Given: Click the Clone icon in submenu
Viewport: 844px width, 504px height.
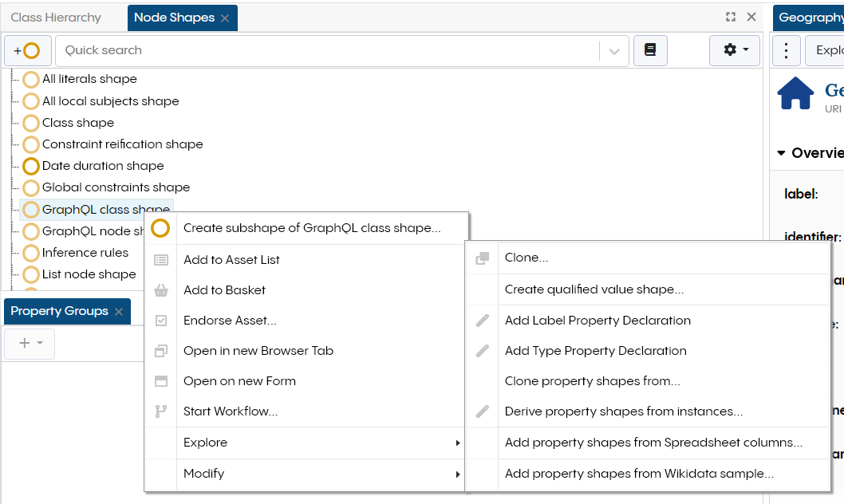Looking at the screenshot, I should pyautogui.click(x=483, y=258).
